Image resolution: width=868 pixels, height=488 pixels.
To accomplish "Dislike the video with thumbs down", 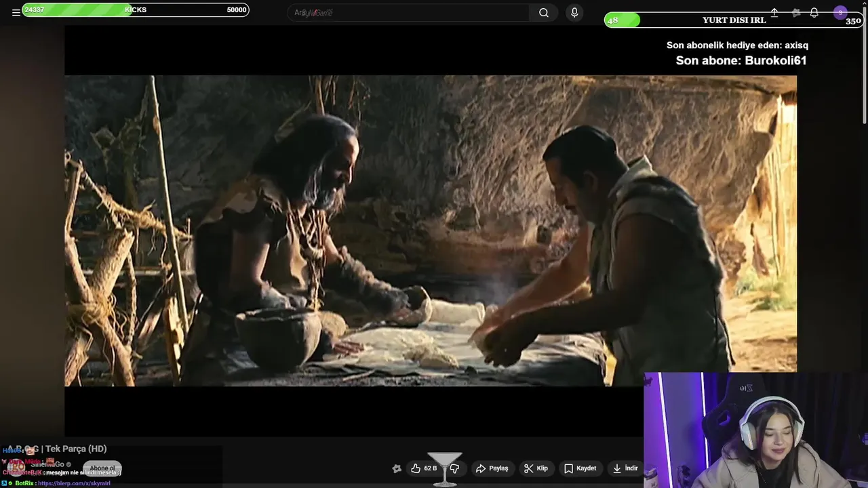I will click(455, 468).
